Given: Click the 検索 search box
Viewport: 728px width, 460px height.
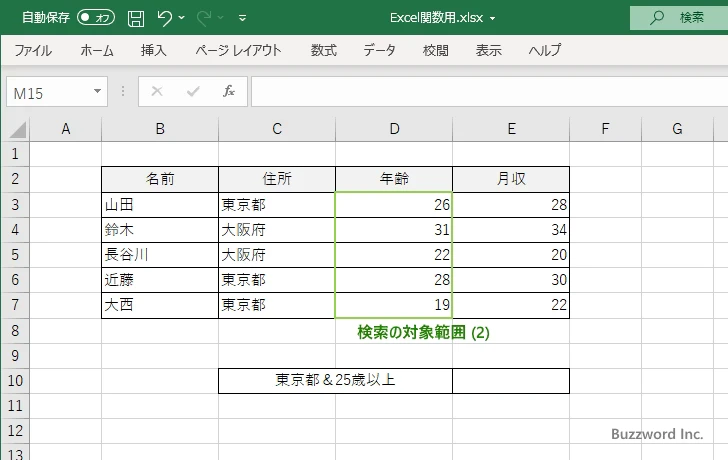Looking at the screenshot, I should click(x=679, y=18).
